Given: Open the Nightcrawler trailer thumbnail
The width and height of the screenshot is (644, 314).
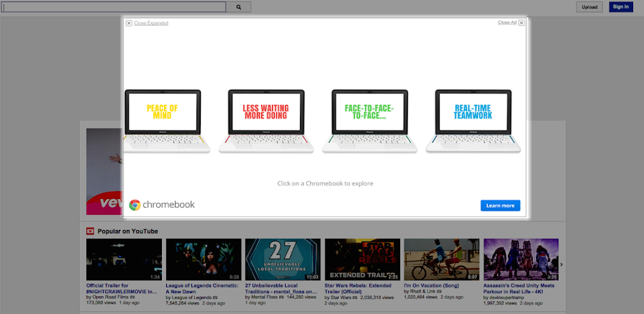Looking at the screenshot, I should 124,259.
